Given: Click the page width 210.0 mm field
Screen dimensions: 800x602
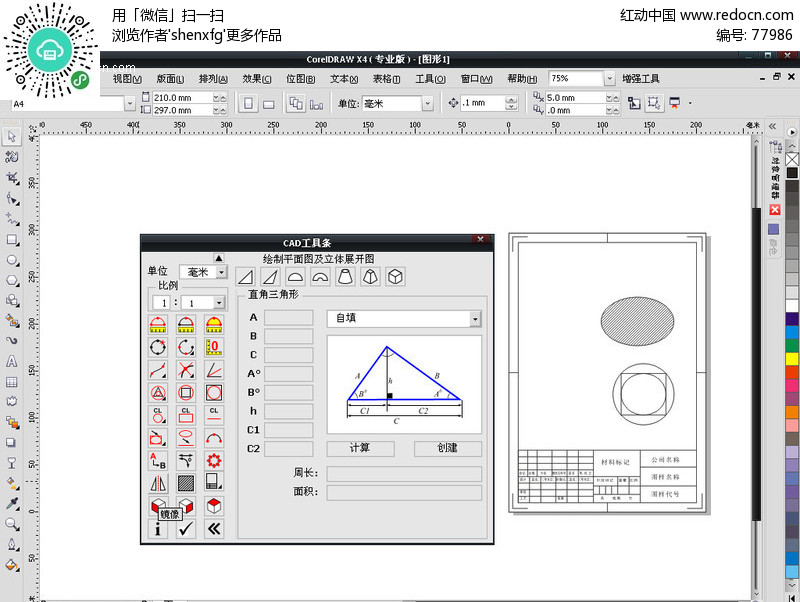Looking at the screenshot, I should pos(183,97).
